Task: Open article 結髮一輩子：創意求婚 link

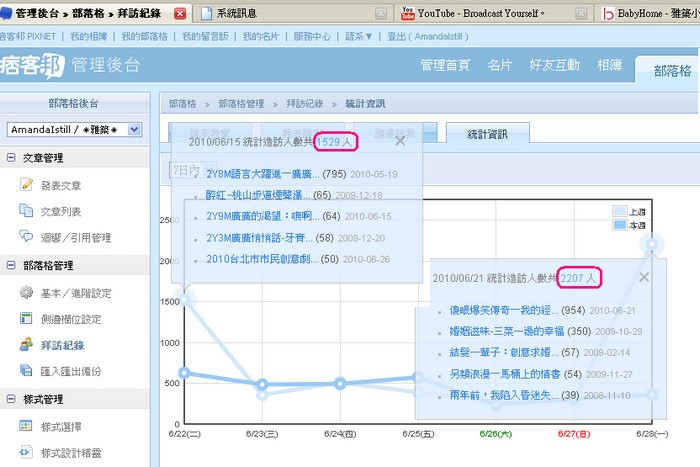Action: [x=504, y=352]
